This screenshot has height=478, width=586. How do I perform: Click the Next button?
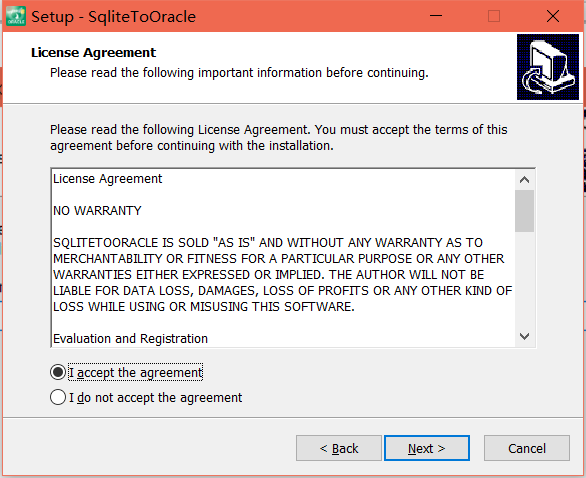pyautogui.click(x=427, y=448)
